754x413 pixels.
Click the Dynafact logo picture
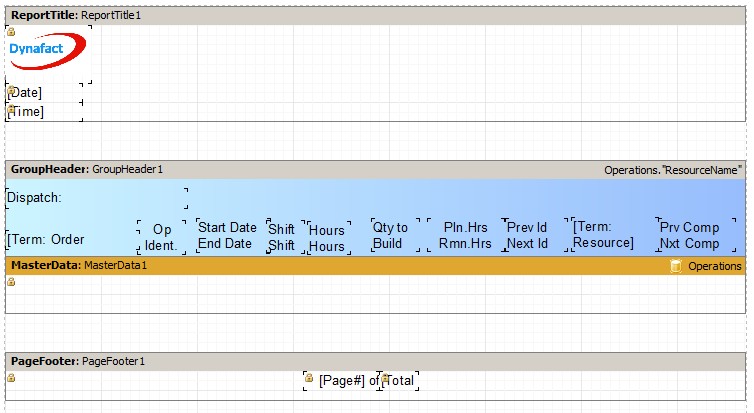48,55
